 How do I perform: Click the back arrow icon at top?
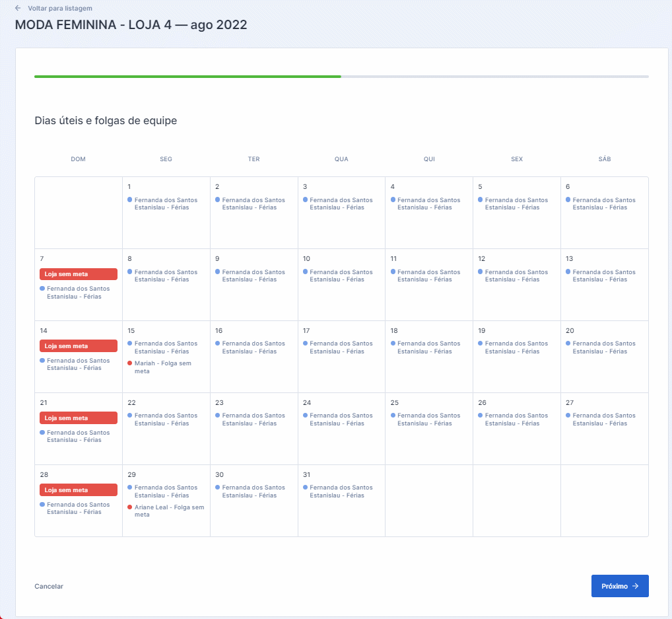click(x=18, y=9)
